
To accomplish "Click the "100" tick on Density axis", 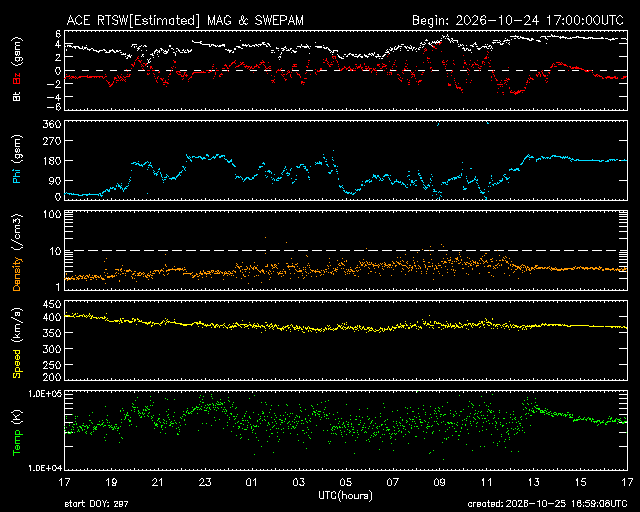I will (52, 214).
